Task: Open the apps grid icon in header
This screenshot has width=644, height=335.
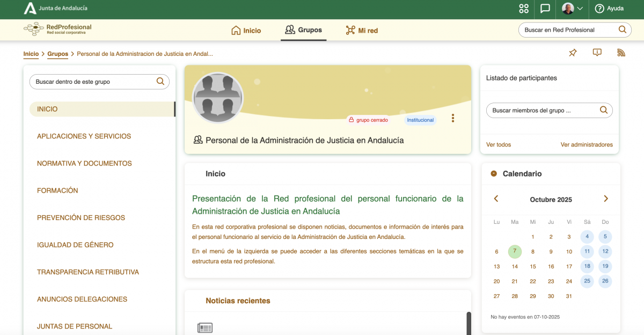Action: point(524,9)
